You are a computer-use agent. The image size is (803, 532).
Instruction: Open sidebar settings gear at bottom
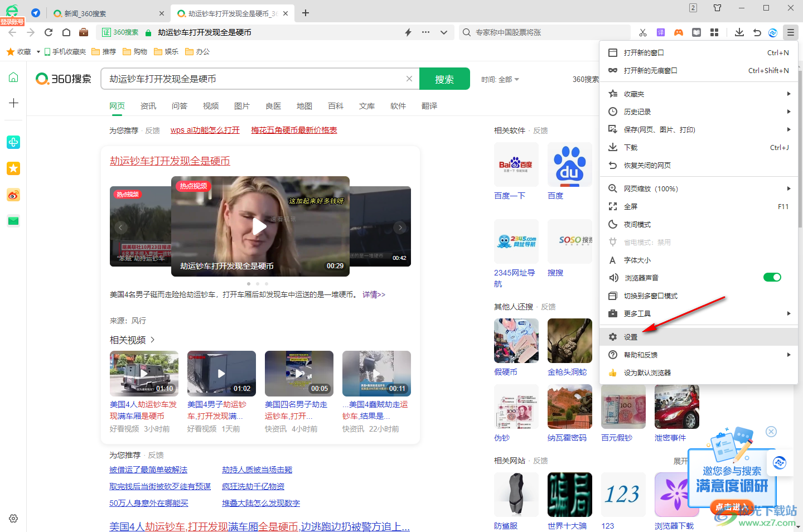coord(13,519)
